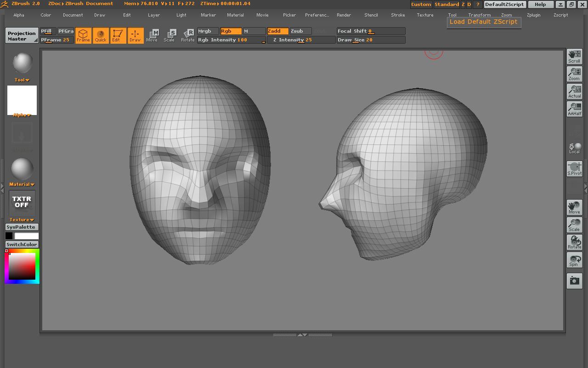Click the SwitchColor button
The image size is (588, 368).
(21, 244)
